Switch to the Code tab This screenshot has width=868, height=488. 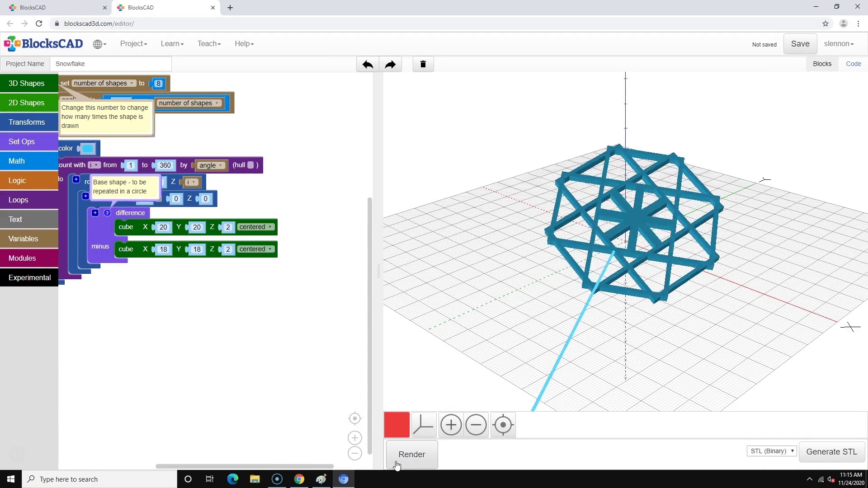(x=853, y=64)
